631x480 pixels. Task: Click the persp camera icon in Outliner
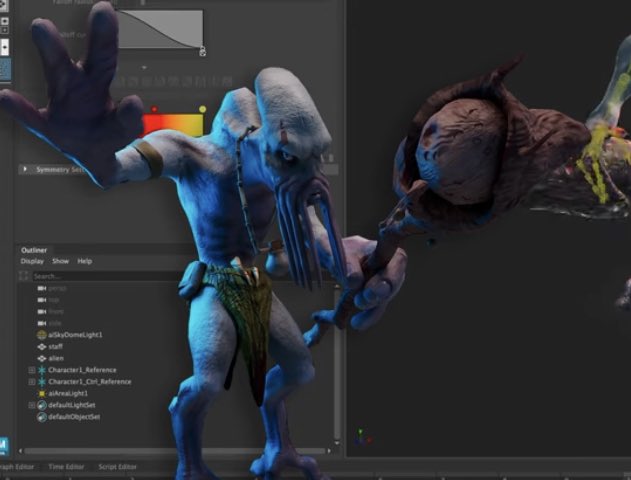(x=42, y=288)
